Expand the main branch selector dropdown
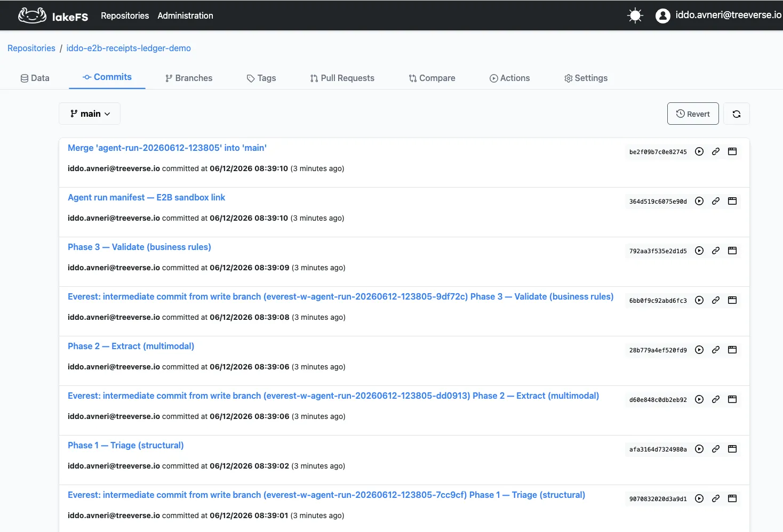Image resolution: width=783 pixels, height=532 pixels. click(x=90, y=114)
